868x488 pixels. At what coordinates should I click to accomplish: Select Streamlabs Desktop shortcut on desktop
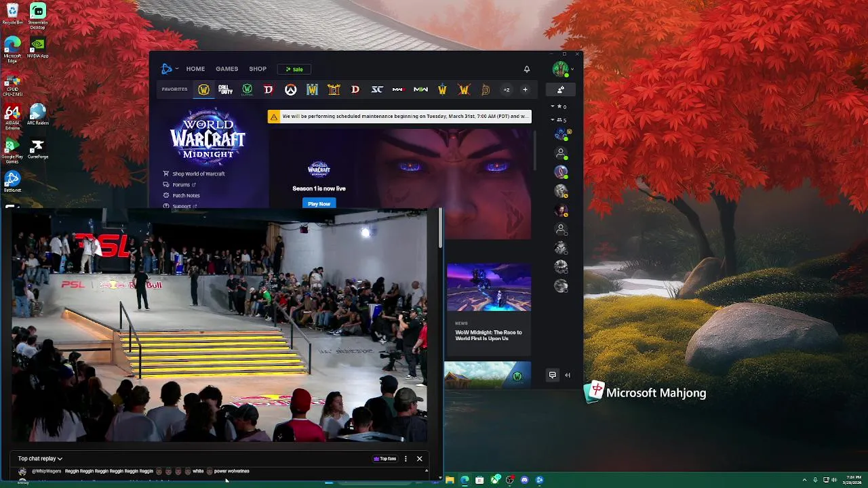tap(38, 16)
